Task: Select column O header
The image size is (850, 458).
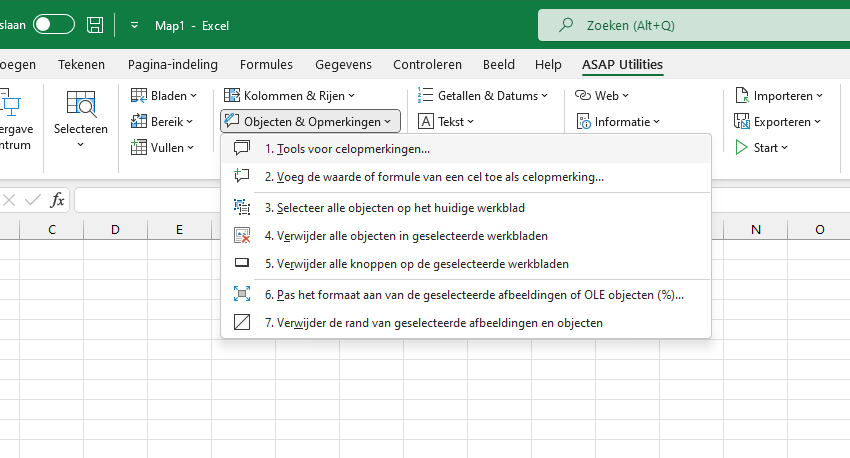Action: coord(820,230)
